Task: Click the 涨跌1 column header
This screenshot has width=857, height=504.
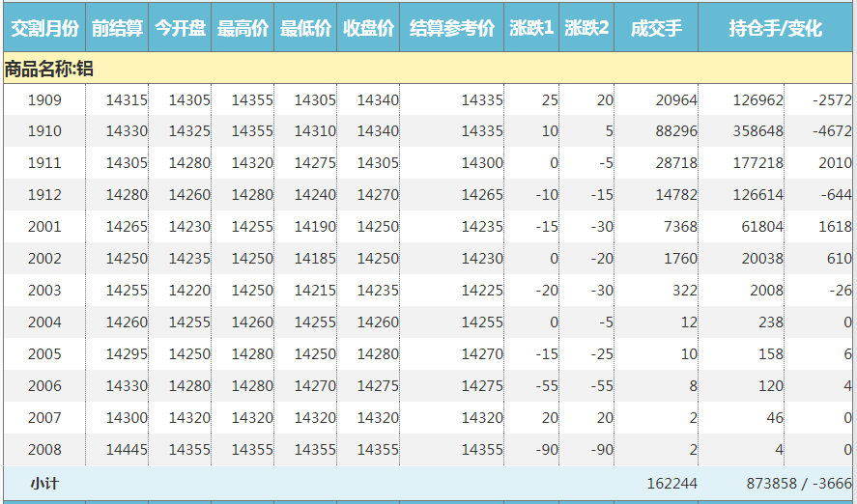Action: coord(531,29)
